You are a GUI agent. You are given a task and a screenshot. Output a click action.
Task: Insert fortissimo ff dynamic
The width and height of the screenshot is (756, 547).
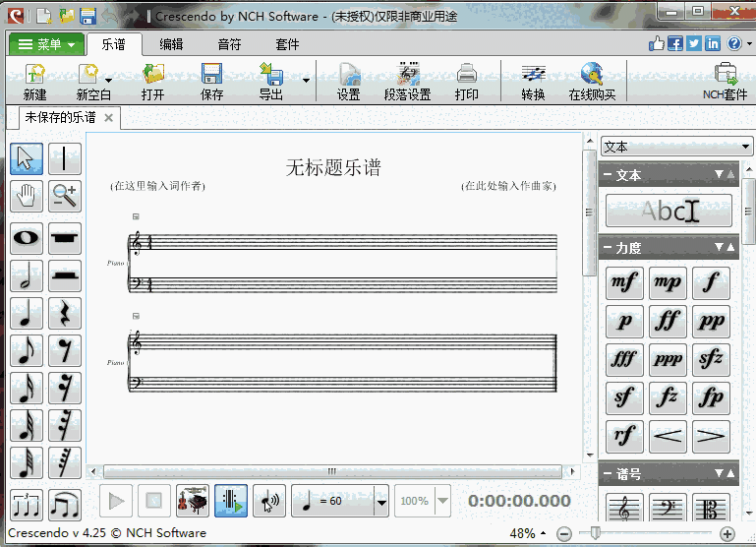[x=668, y=322]
